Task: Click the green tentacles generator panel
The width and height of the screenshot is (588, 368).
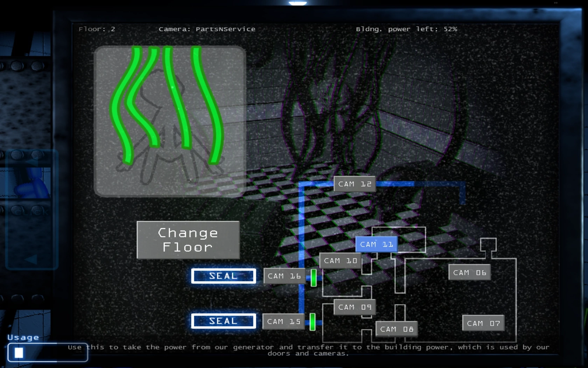Action: pyautogui.click(x=170, y=121)
